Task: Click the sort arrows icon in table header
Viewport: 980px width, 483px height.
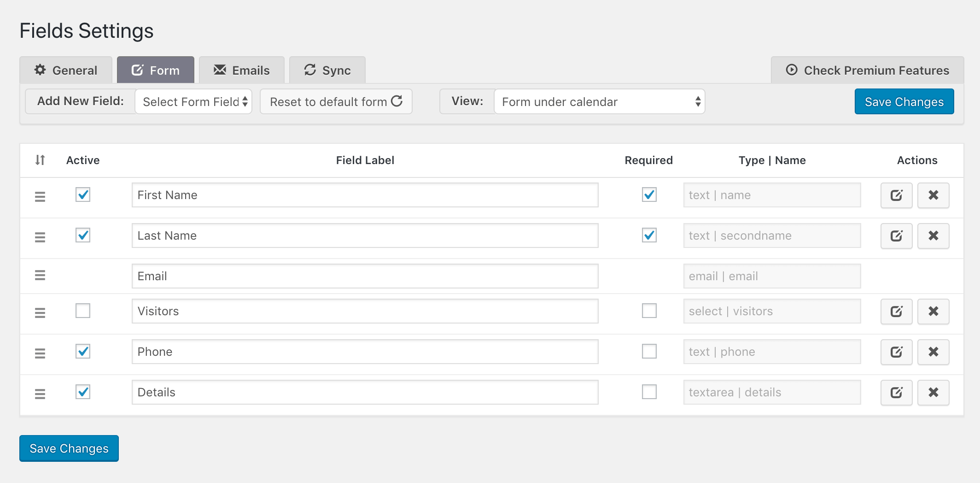Action: tap(40, 160)
